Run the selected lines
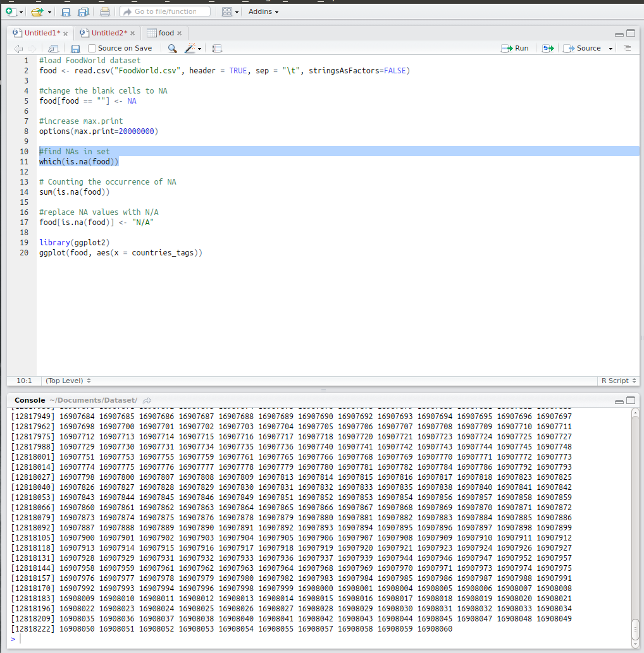644x653 pixels. coord(515,48)
